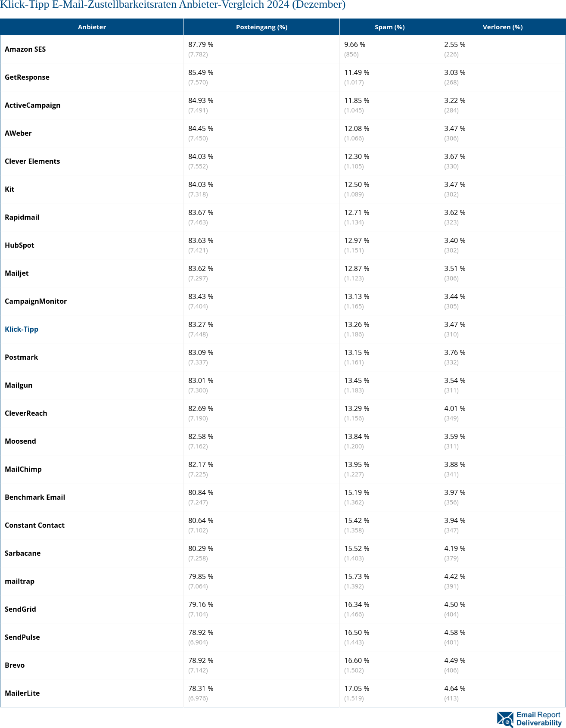Click MailerLite spam value 17.05 %
The image size is (566, 728).
357,688
